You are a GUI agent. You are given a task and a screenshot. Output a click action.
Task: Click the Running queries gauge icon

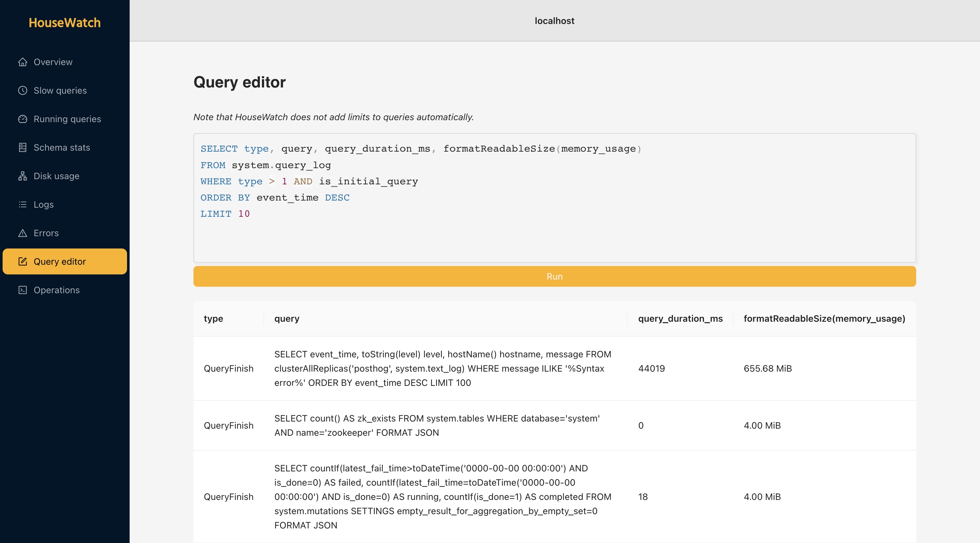point(23,119)
